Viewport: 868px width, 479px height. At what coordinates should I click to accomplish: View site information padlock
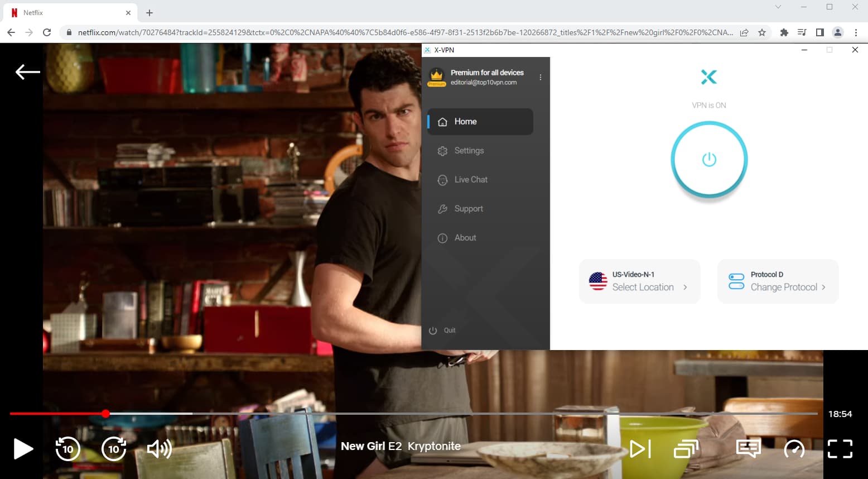click(x=69, y=32)
